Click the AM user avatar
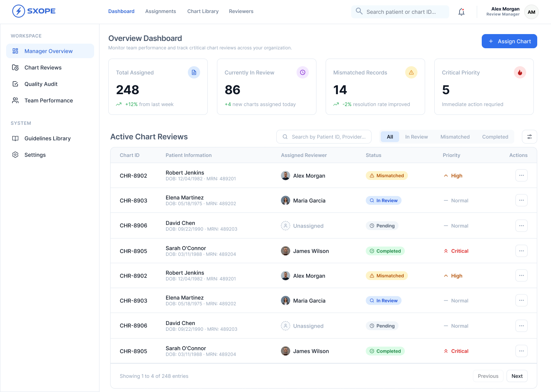Image resolution: width=551 pixels, height=392 pixels. click(531, 12)
